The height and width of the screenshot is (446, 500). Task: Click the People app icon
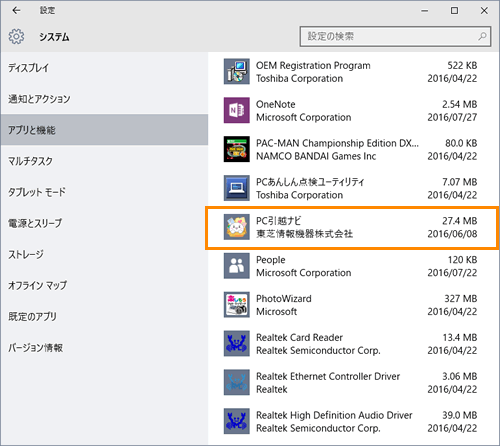[x=237, y=266]
